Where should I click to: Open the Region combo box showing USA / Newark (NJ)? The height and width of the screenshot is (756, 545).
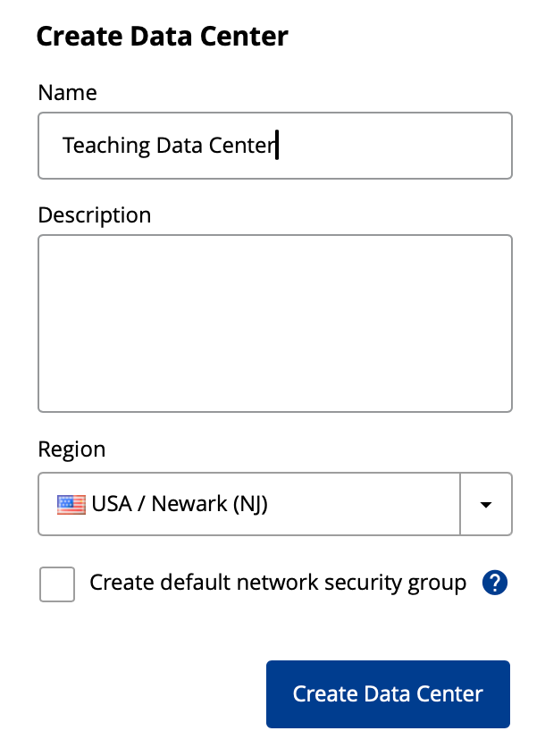274,504
